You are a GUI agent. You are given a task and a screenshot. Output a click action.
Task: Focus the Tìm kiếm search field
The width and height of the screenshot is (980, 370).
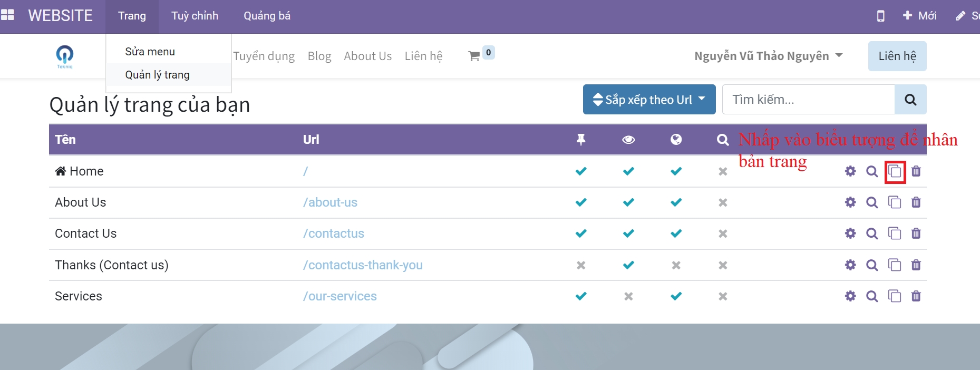point(808,100)
